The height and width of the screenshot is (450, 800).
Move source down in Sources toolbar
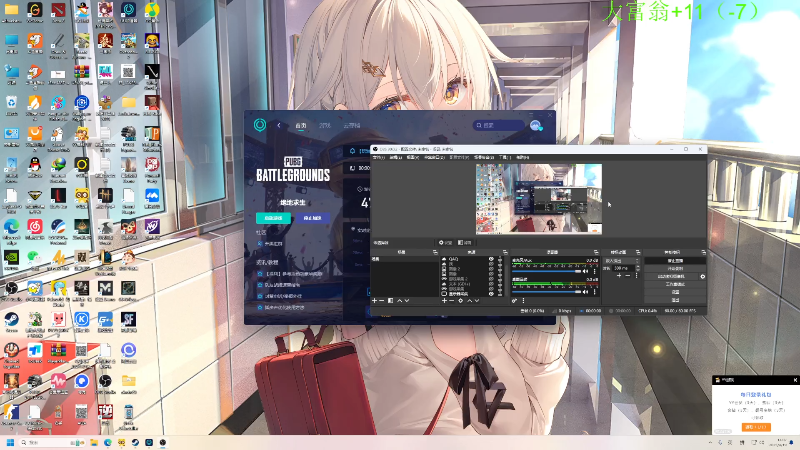point(477,301)
